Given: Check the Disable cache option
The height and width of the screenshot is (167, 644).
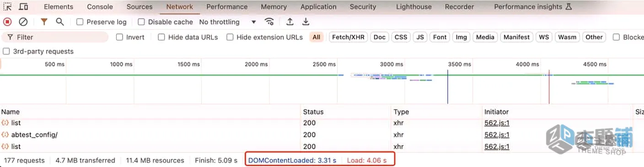Looking at the screenshot, I should point(141,22).
